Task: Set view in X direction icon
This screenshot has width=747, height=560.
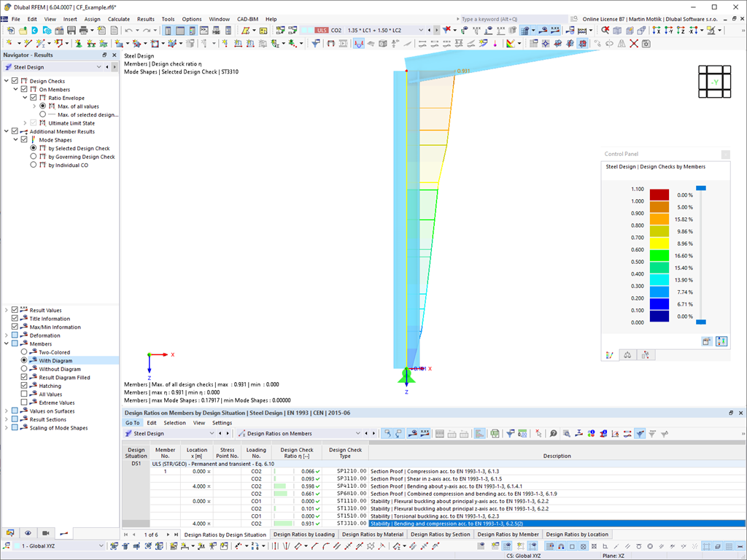Action: click(x=657, y=31)
